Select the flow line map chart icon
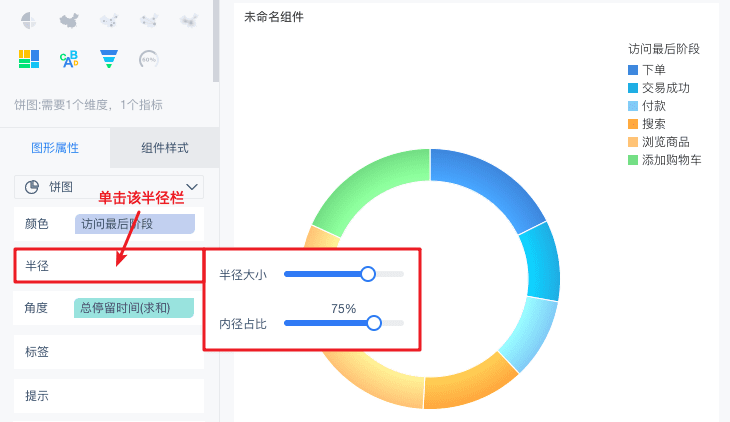Image resolution: width=730 pixels, height=422 pixels. pos(149,20)
